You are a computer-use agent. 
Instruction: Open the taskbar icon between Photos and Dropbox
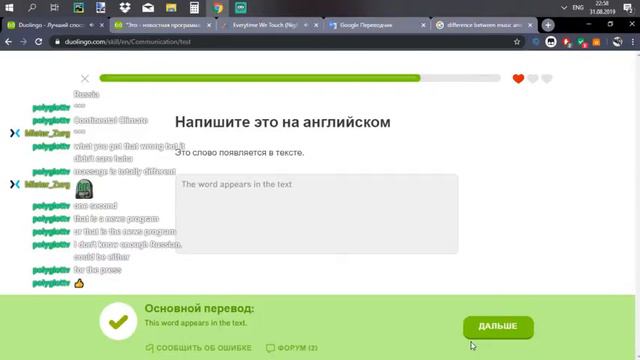[101, 8]
